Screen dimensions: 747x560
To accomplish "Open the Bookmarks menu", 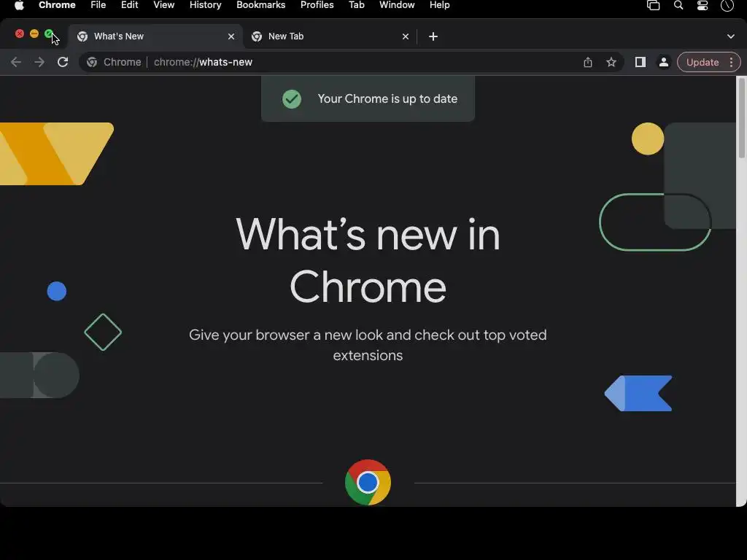I will coord(261,5).
